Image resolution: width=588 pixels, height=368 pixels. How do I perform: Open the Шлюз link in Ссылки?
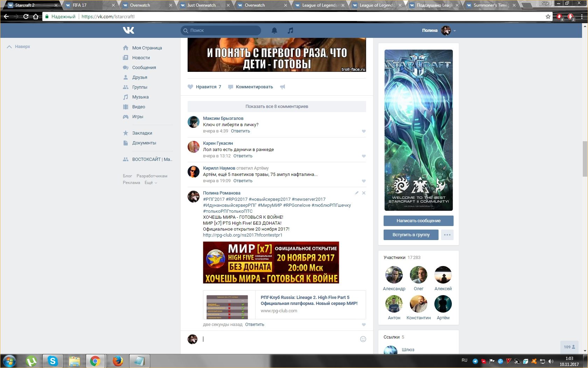point(408,350)
